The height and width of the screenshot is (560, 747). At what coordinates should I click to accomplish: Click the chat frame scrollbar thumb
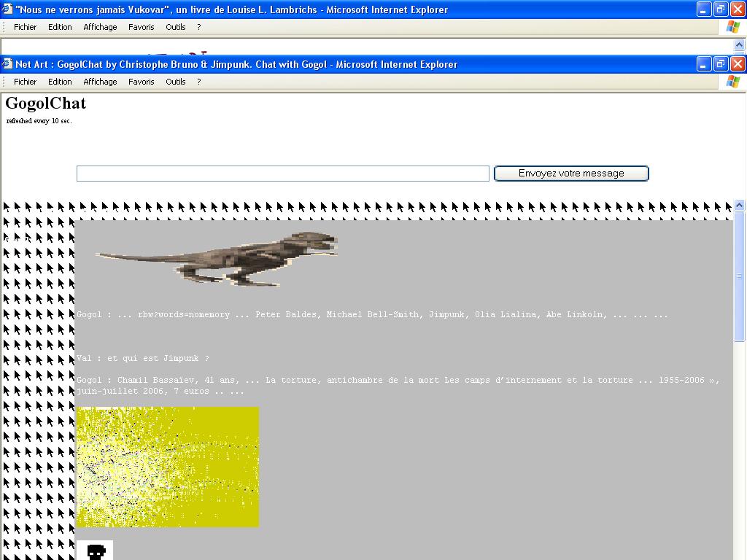[739, 276]
